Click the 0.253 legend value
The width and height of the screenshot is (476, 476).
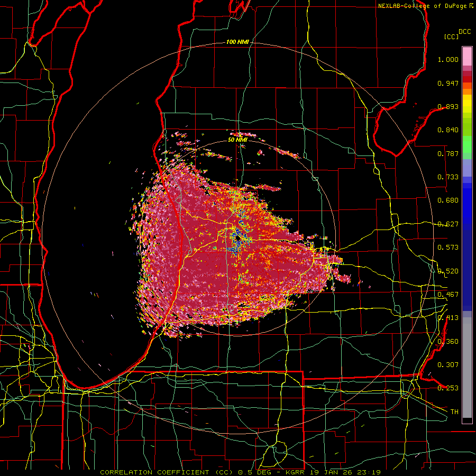pyautogui.click(x=448, y=388)
